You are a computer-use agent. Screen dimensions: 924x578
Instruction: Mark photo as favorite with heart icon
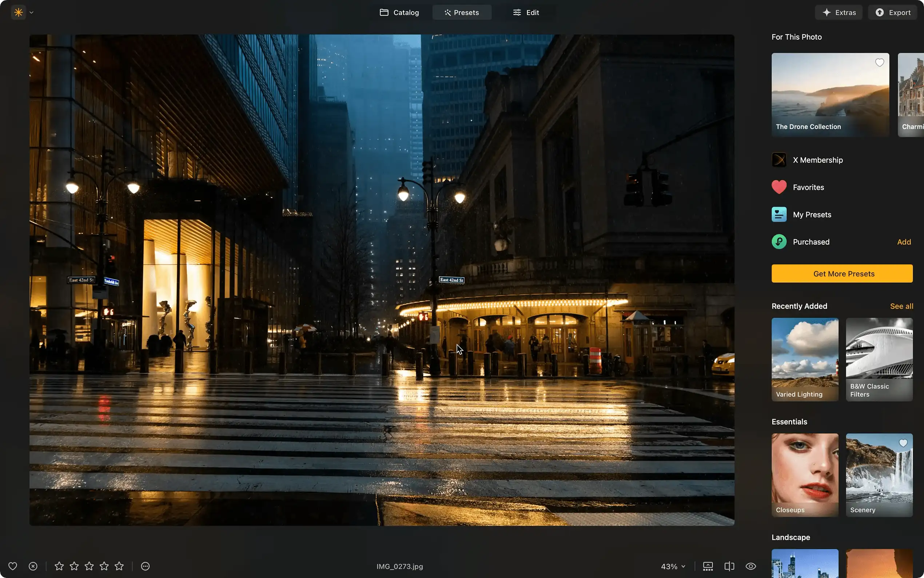click(x=13, y=566)
